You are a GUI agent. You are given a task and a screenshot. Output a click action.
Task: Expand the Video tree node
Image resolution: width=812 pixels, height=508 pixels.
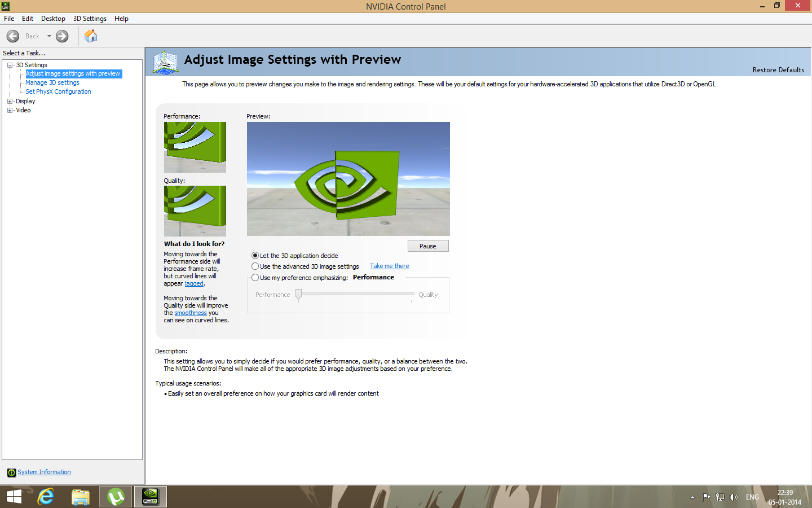[x=10, y=110]
